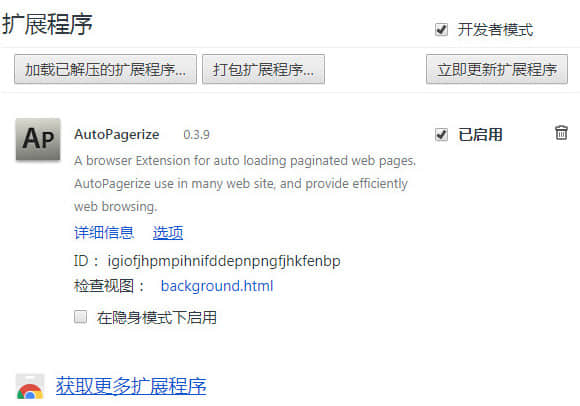This screenshot has width=580, height=406.
Task: Enable the 在隐身模式下启用 checkbox
Action: tap(80, 317)
